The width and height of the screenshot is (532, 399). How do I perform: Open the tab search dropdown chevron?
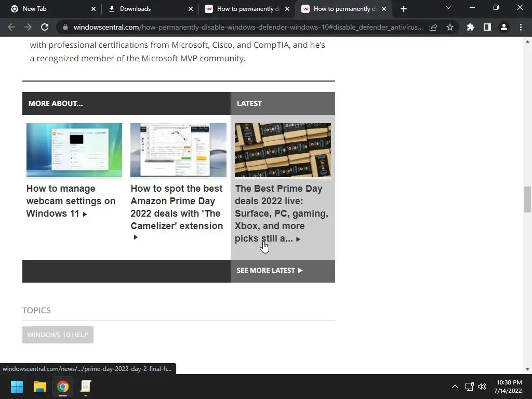[448, 7]
